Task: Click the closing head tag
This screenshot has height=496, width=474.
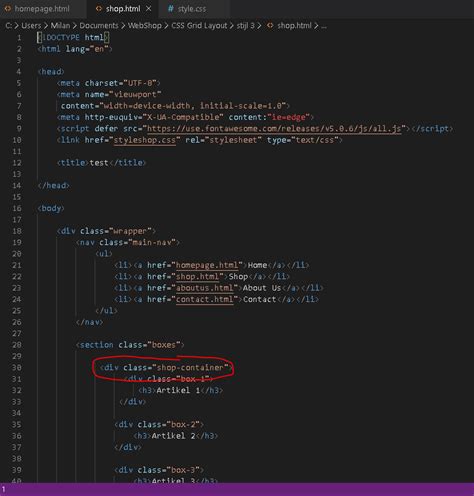Action: [x=53, y=185]
